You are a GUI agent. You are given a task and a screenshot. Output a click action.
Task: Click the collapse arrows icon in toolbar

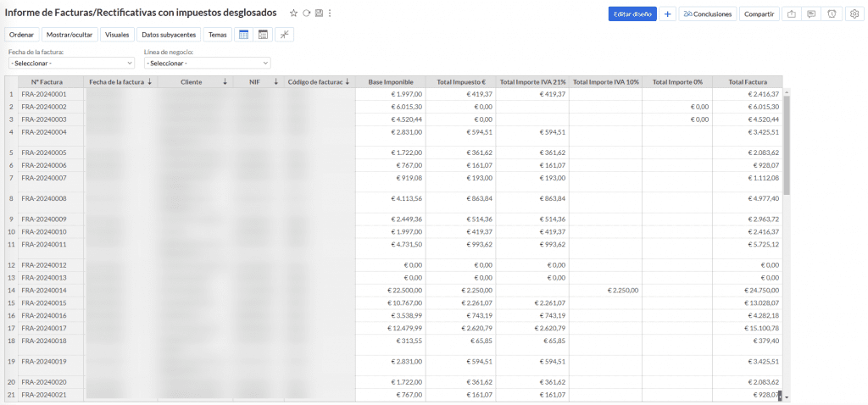point(284,35)
